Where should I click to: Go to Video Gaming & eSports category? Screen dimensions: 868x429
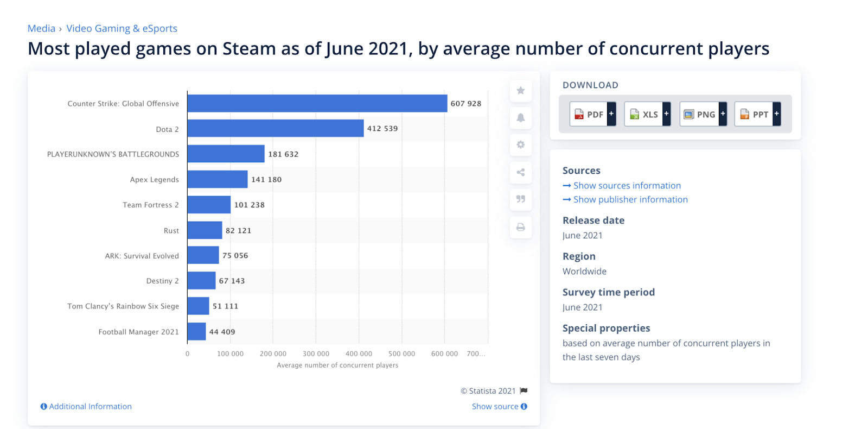(122, 28)
